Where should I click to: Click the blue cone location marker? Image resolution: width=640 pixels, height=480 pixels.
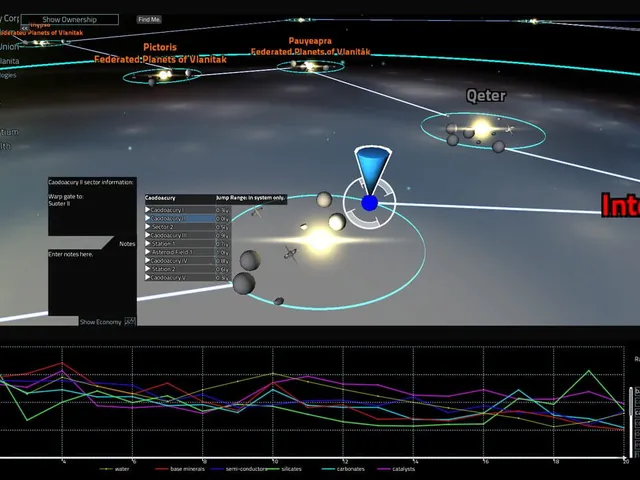coord(372,171)
